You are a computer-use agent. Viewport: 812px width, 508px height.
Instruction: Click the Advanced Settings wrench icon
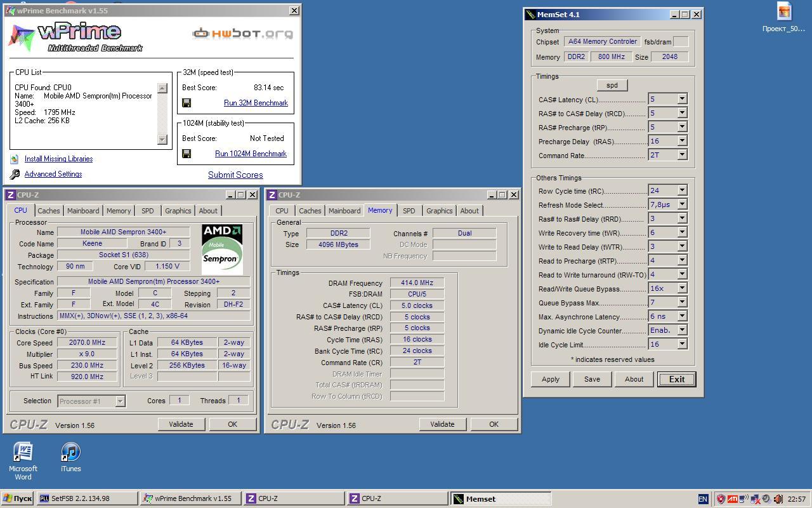click(15, 174)
